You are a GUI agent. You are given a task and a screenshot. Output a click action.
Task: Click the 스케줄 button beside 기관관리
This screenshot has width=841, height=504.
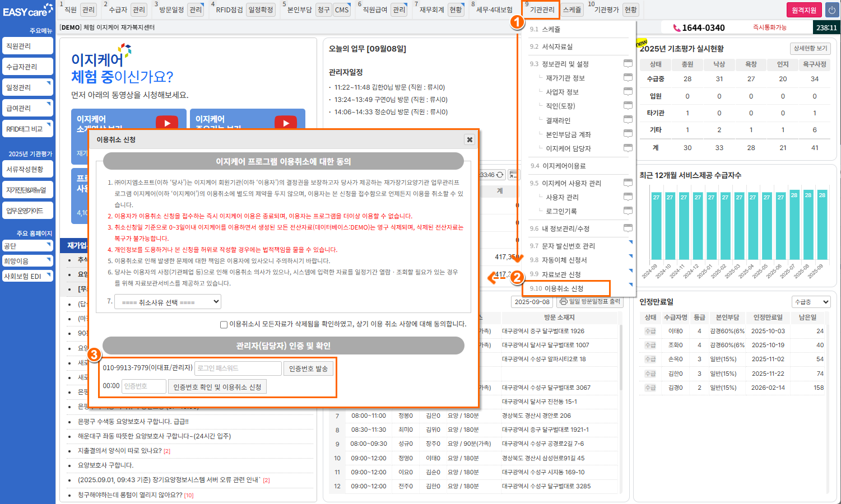(572, 10)
